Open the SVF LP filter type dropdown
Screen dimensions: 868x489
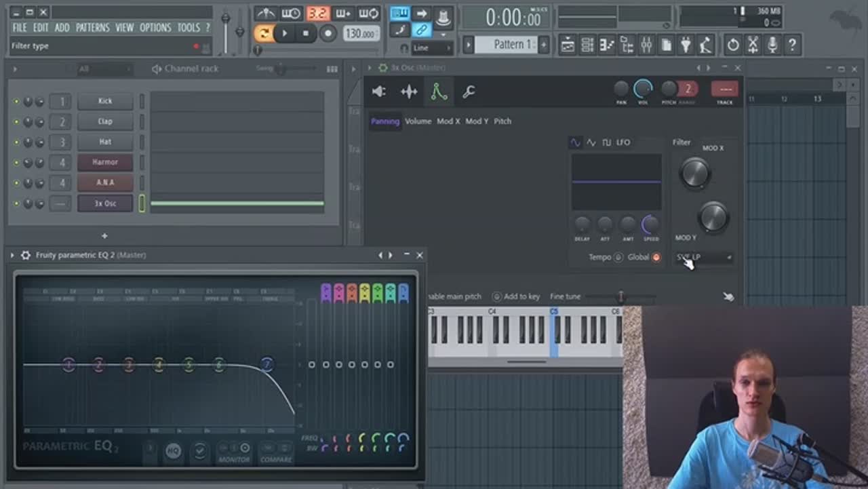pyautogui.click(x=703, y=258)
